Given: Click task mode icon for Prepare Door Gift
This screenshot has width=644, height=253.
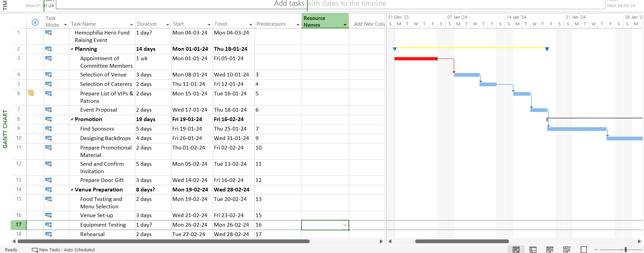Looking at the screenshot, I should 48,180.
